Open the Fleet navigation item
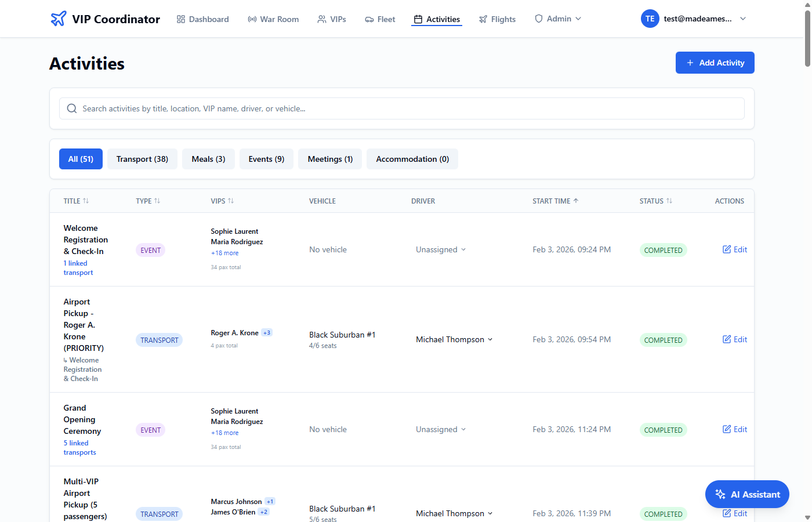Viewport: 812px width, 522px height. tap(380, 19)
